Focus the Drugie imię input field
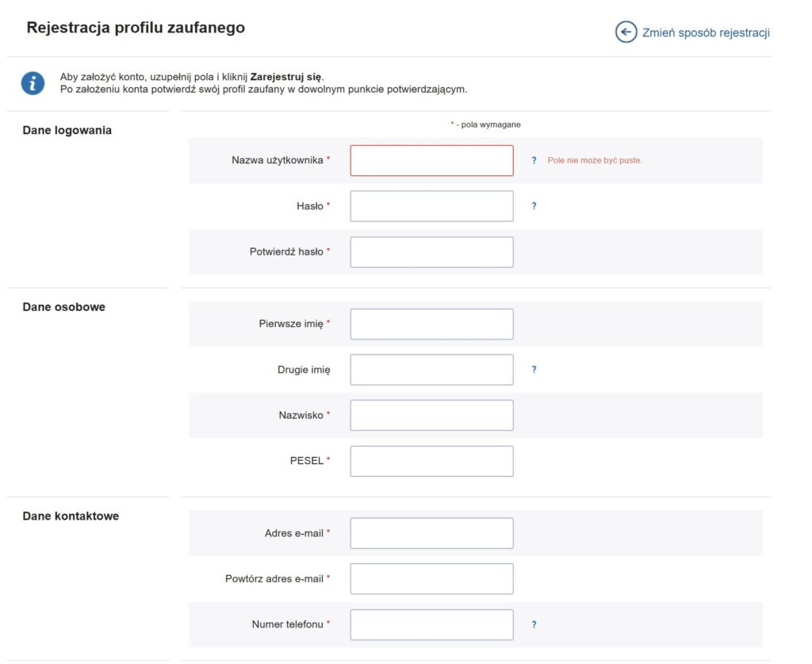The width and height of the screenshot is (812, 664). tap(431, 370)
